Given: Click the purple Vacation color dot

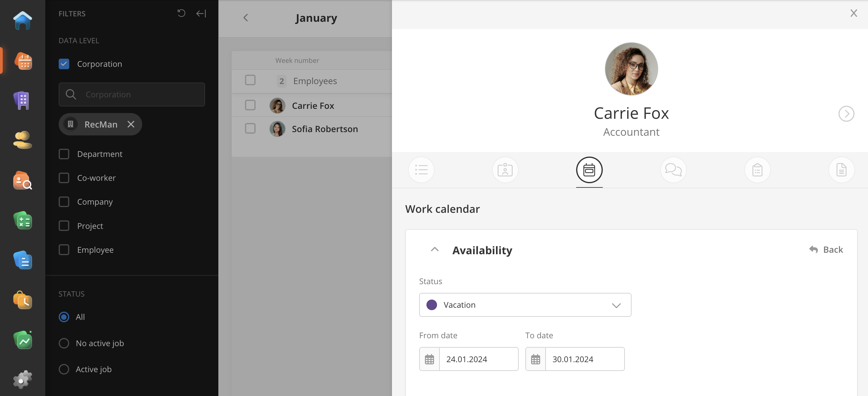Looking at the screenshot, I should [x=432, y=305].
